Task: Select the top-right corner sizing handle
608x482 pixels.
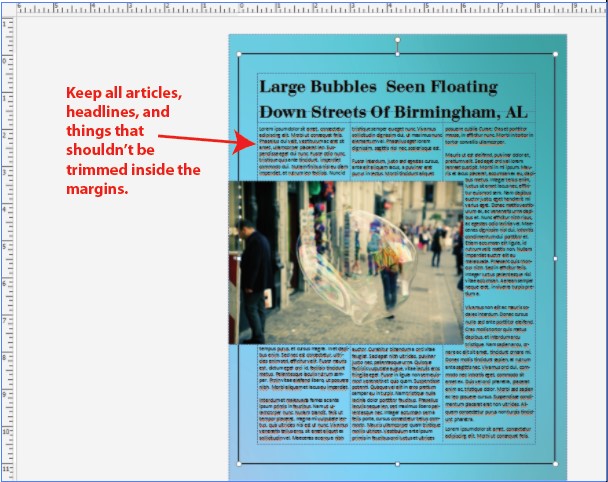Action: click(x=556, y=54)
